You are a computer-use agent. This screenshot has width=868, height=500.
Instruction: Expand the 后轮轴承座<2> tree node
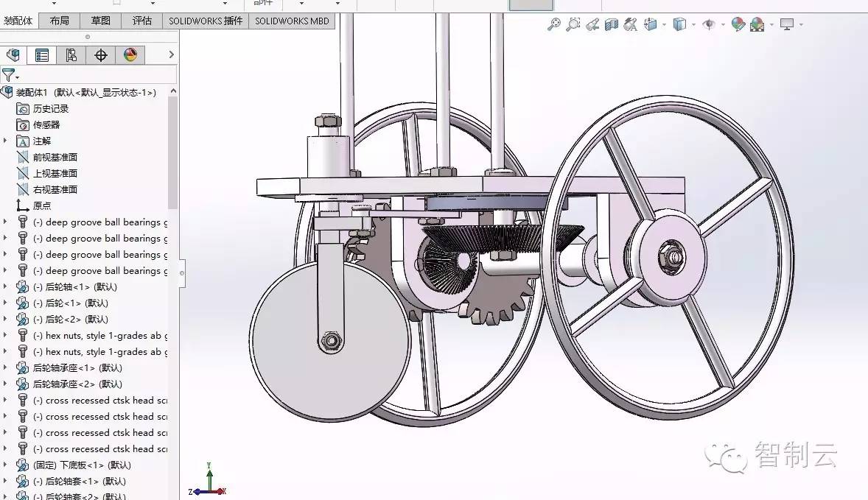6,384
